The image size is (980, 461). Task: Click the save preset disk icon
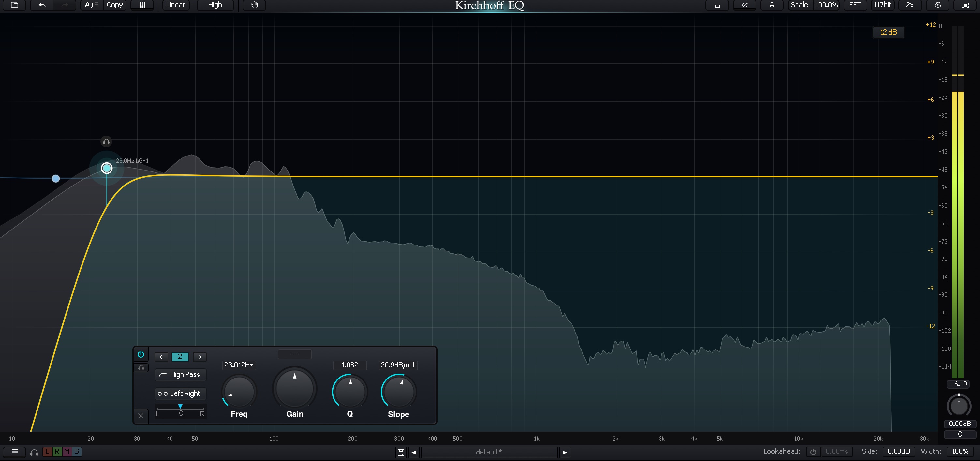[401, 452]
